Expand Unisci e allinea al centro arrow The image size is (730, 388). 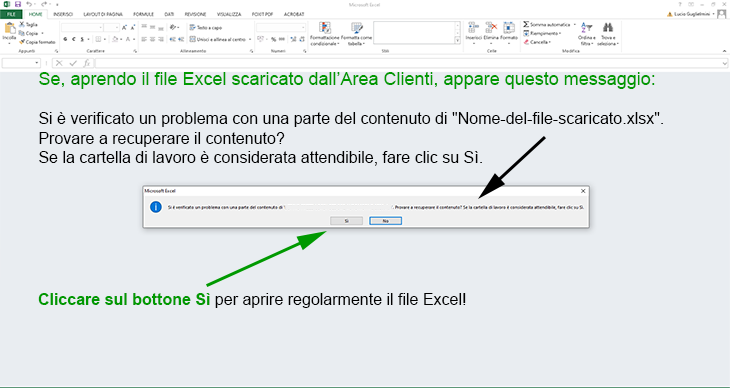click(x=250, y=40)
